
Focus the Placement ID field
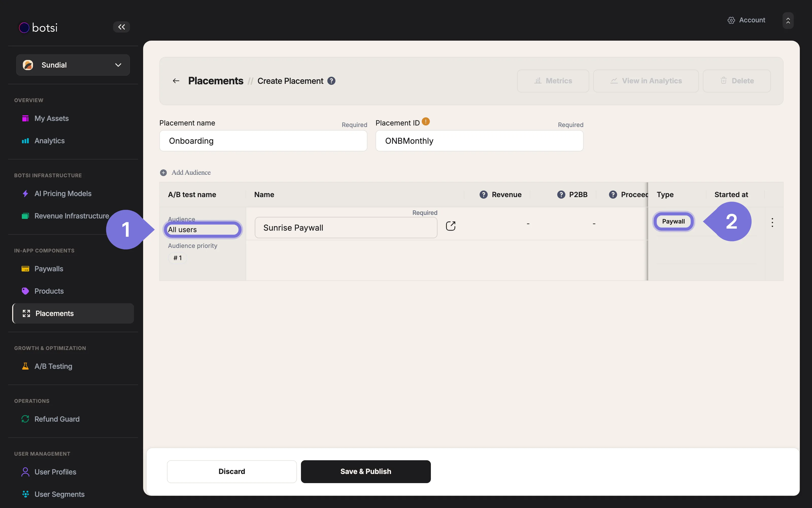[x=479, y=141]
